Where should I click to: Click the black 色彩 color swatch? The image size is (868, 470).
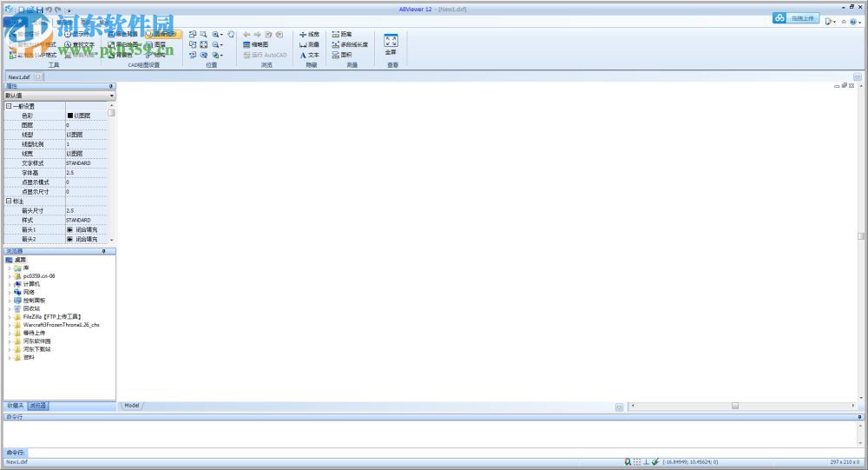[x=70, y=116]
